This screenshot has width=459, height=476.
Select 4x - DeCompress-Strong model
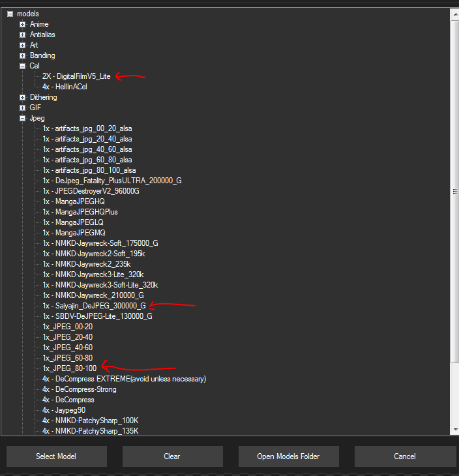[80, 389]
